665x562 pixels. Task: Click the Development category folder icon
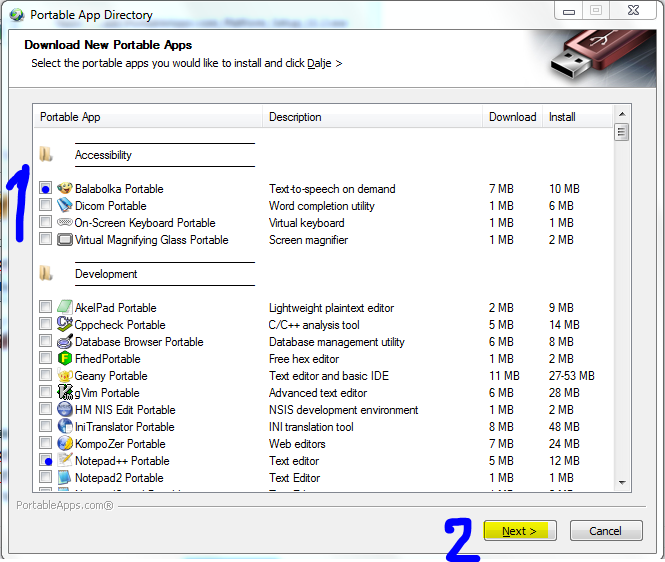point(46,273)
